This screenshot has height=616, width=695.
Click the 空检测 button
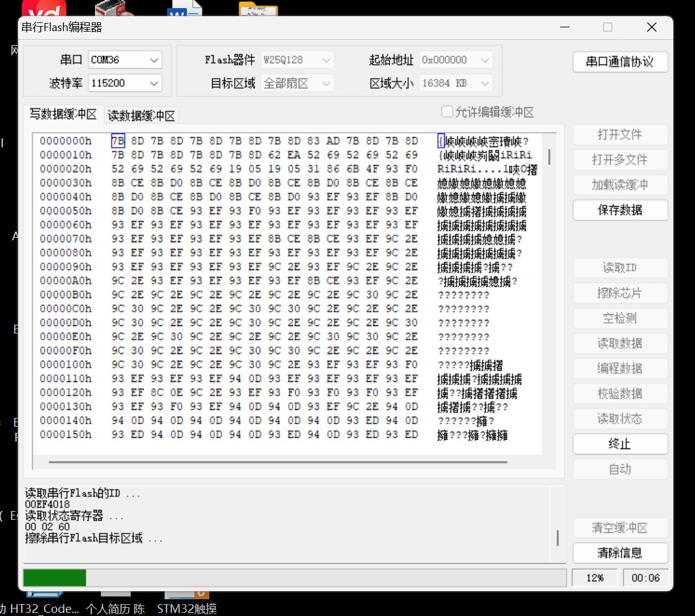click(x=620, y=318)
